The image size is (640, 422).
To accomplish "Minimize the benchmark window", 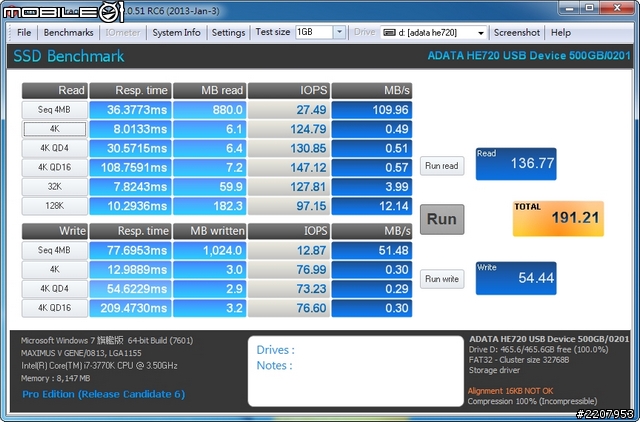I will [x=569, y=7].
